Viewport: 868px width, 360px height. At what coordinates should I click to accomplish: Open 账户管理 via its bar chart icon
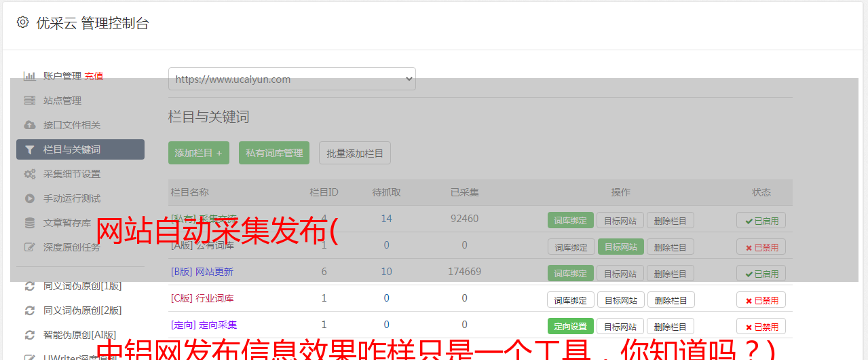tap(30, 76)
